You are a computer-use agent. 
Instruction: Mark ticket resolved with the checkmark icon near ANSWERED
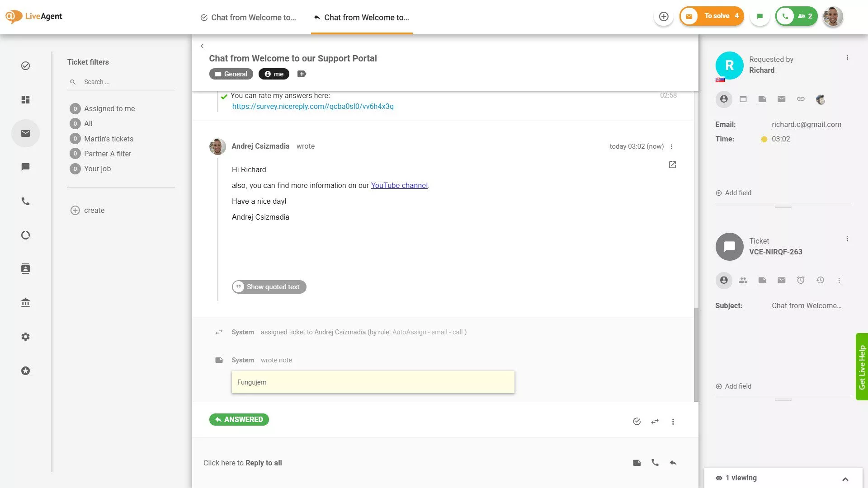point(637,421)
